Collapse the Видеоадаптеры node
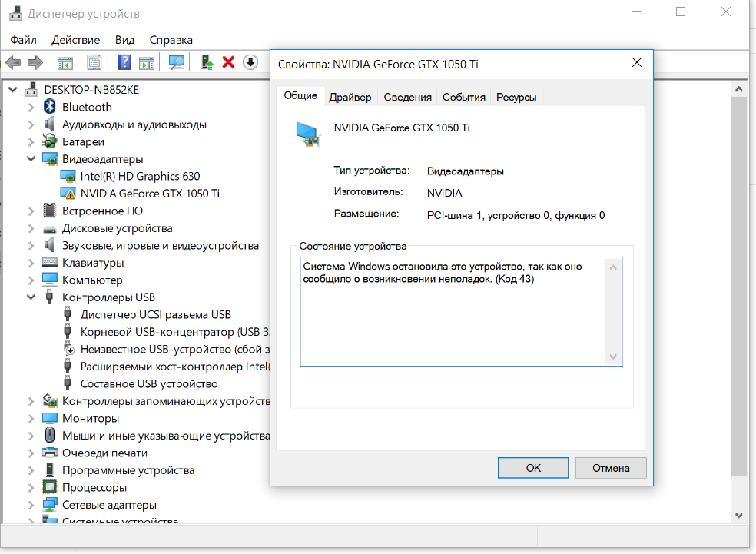756x554 pixels. [31, 158]
